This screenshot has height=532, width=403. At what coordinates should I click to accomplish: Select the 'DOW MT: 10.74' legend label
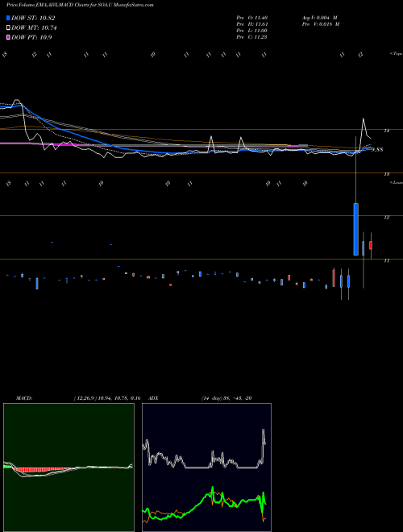[34, 28]
